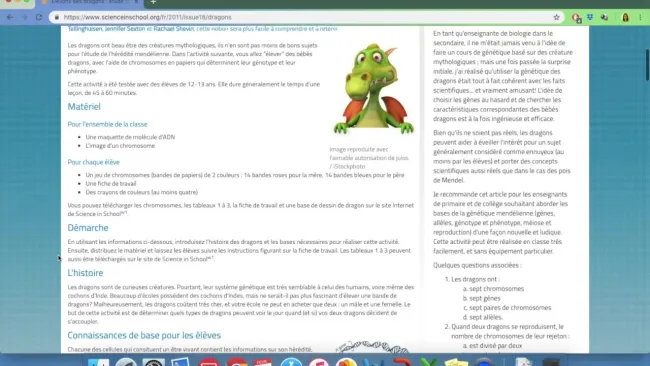Go back to the previous page
The height and width of the screenshot is (366, 650).
10,17
